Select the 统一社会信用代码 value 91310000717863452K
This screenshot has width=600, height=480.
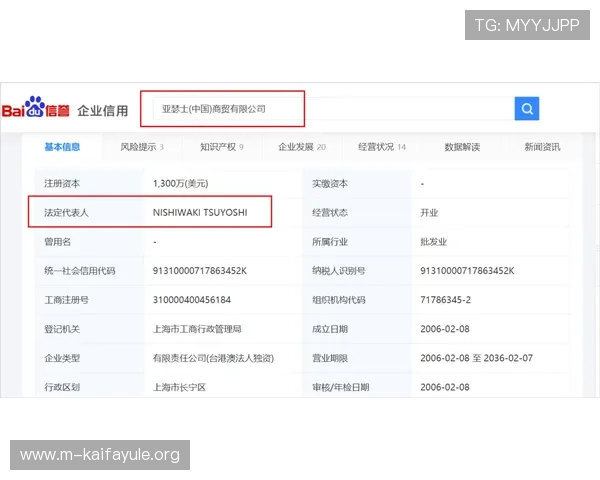[200, 271]
